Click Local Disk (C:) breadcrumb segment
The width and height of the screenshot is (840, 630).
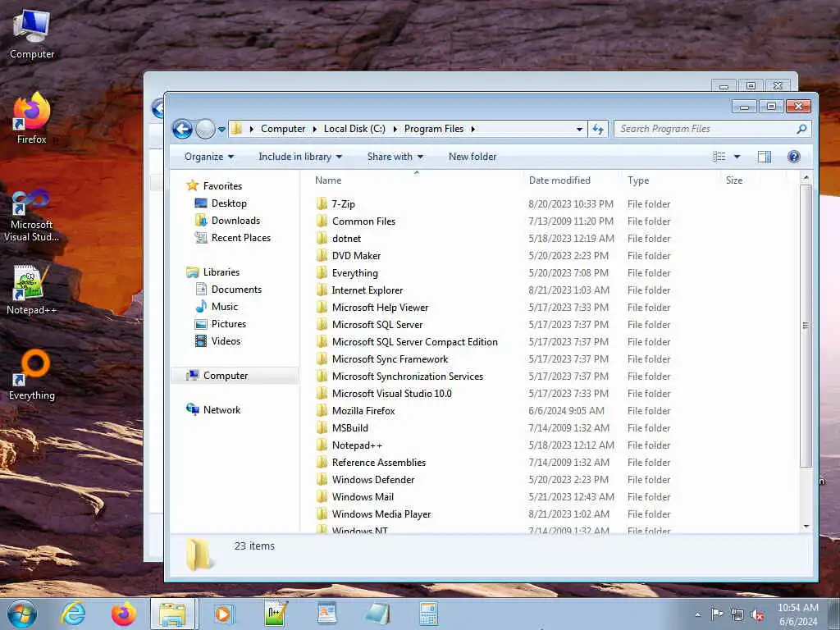354,129
